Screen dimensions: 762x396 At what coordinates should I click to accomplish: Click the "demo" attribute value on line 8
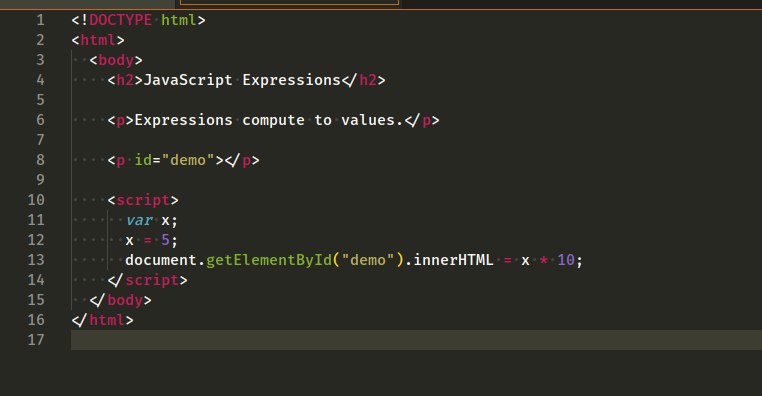tap(188, 160)
